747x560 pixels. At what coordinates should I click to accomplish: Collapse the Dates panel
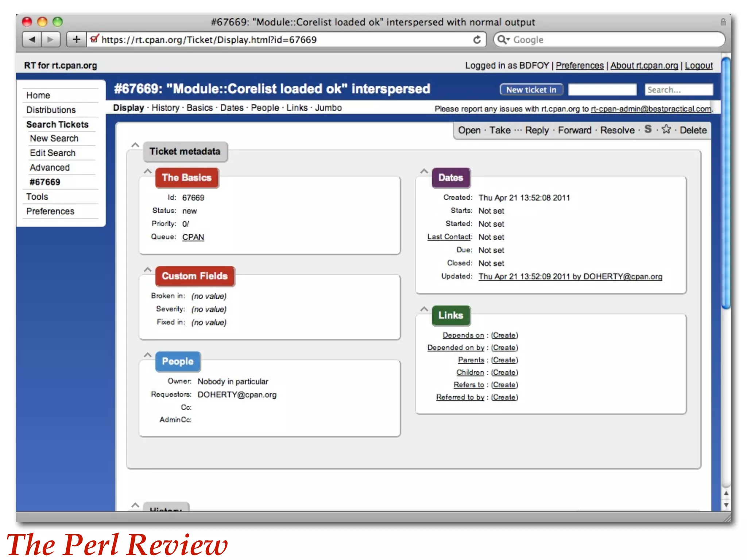coord(424,171)
